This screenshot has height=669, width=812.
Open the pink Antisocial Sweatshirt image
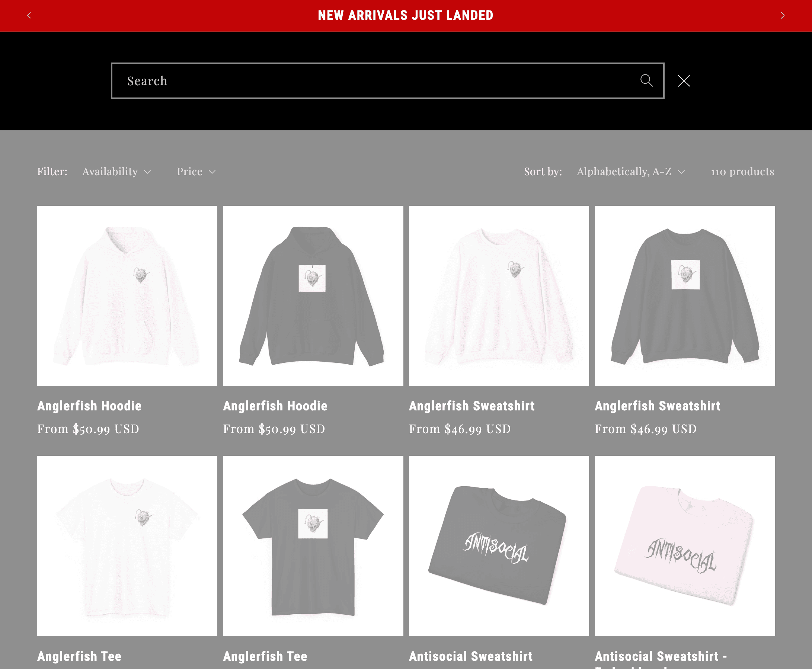685,546
